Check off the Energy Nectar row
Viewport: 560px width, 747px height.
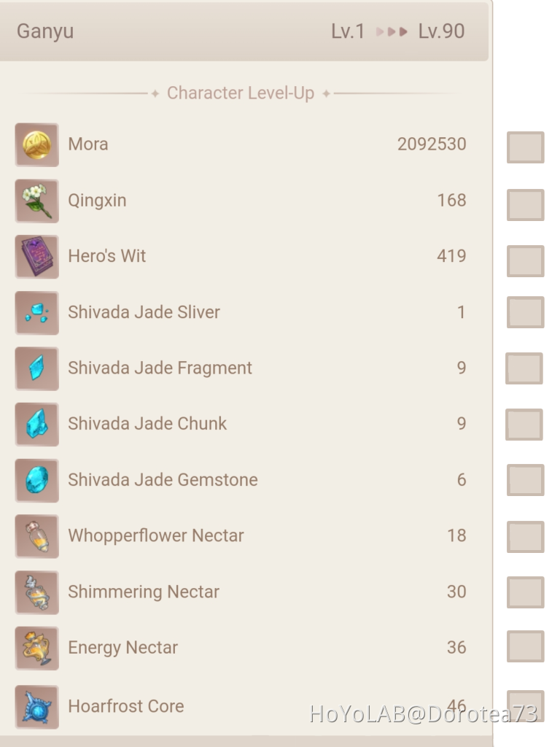(x=525, y=646)
